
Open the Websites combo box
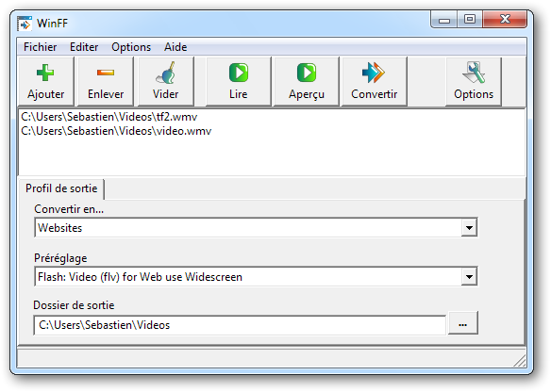256,228
